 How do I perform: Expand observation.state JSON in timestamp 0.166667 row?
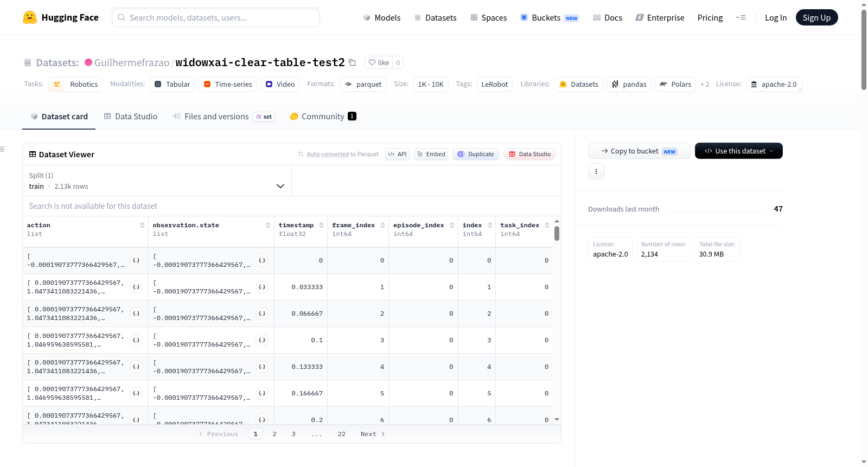(262, 393)
